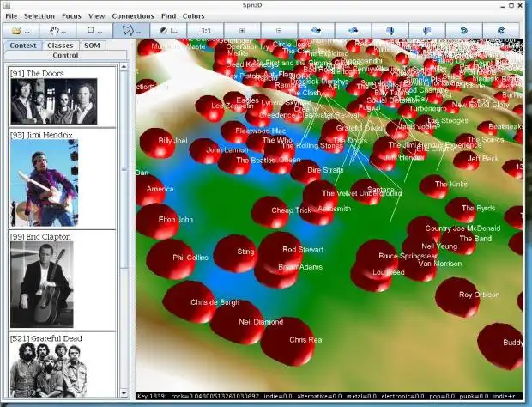This screenshot has width=532, height=407.
Task: Click the context list scroll-up arrow
Action: [124, 66]
